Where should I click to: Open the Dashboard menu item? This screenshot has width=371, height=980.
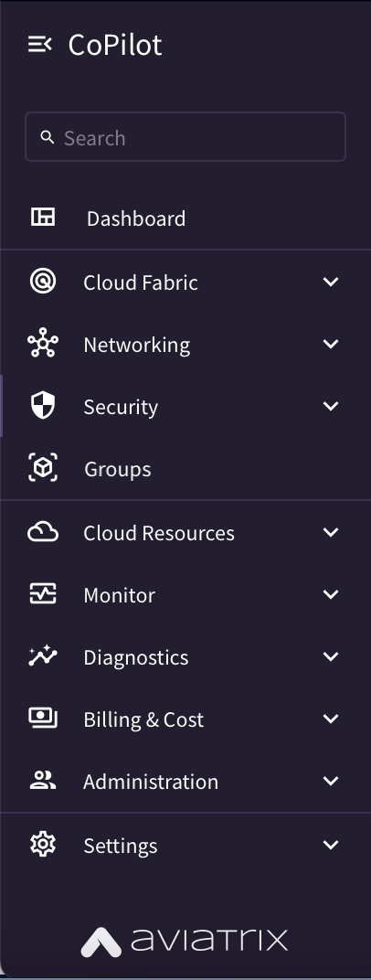(x=185, y=218)
